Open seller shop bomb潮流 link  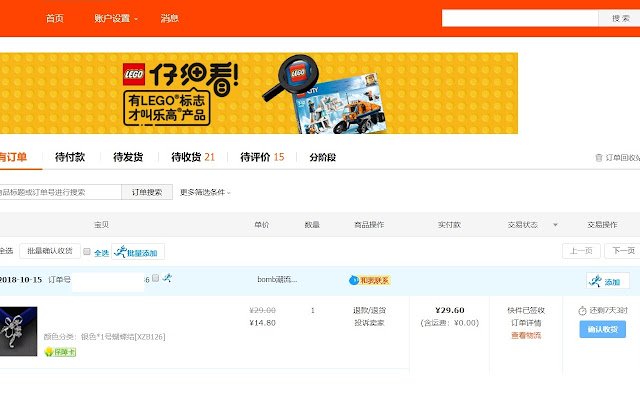point(277,280)
